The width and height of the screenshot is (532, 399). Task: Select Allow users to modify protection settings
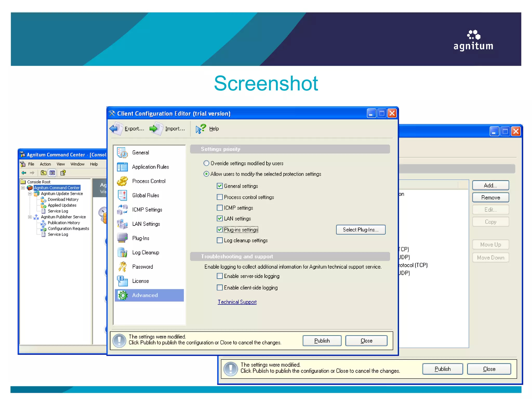click(206, 174)
